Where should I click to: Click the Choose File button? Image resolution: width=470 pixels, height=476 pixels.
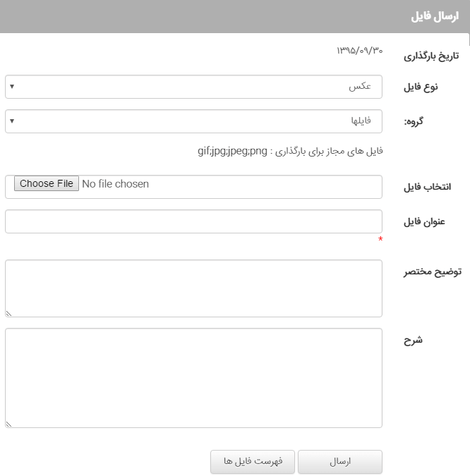[x=47, y=184]
